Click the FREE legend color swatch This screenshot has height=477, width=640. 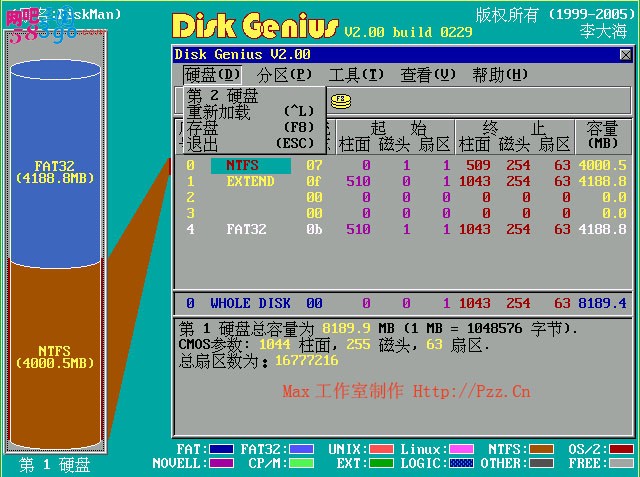point(621,464)
